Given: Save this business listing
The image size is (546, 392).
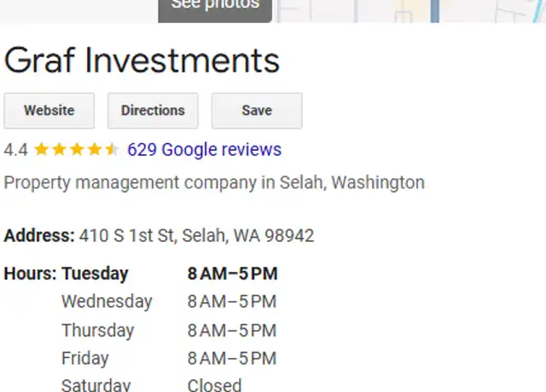Looking at the screenshot, I should click(x=257, y=111).
